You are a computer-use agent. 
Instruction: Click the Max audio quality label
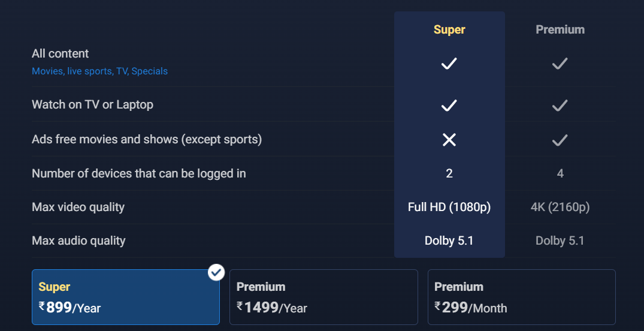point(78,240)
